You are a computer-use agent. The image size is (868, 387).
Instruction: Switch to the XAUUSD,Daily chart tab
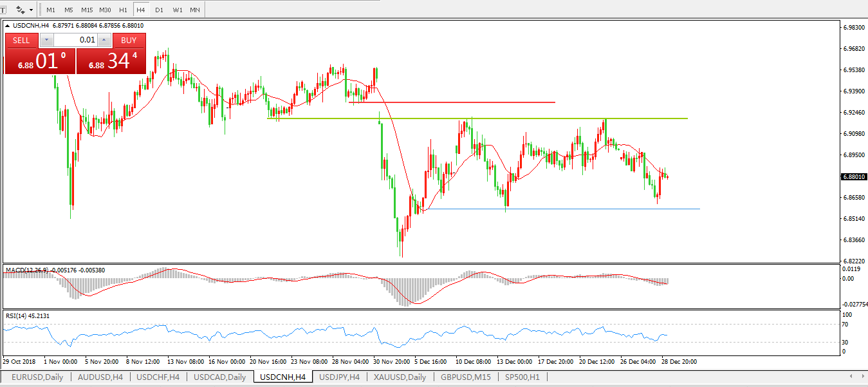point(400,377)
